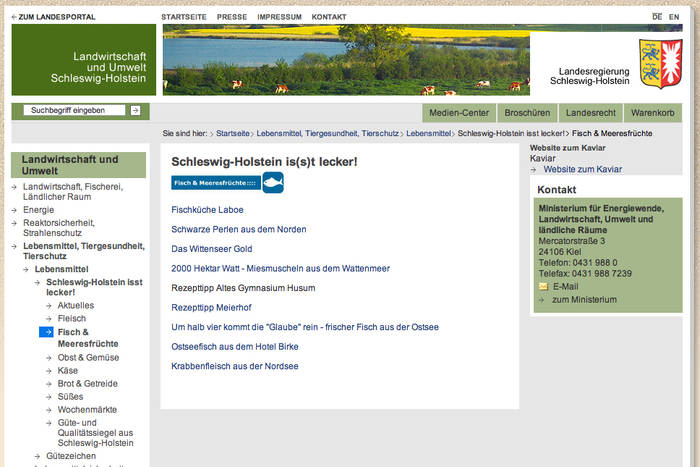
Task: Click the E-Mail envelope icon
Action: tap(543, 286)
